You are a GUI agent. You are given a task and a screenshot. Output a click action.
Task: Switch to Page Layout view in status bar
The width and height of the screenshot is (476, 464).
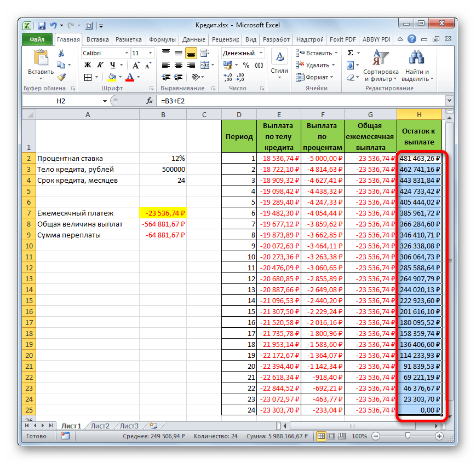pyautogui.click(x=331, y=436)
